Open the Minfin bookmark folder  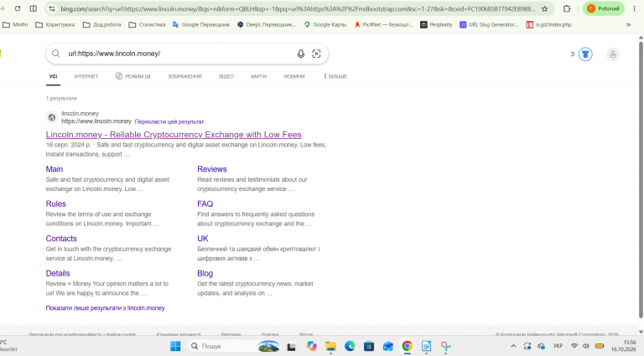coord(15,24)
